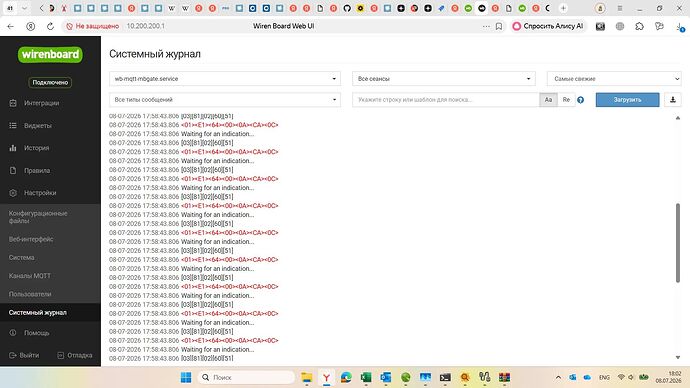Bookmark the page with the bookmark icon

click(499, 26)
